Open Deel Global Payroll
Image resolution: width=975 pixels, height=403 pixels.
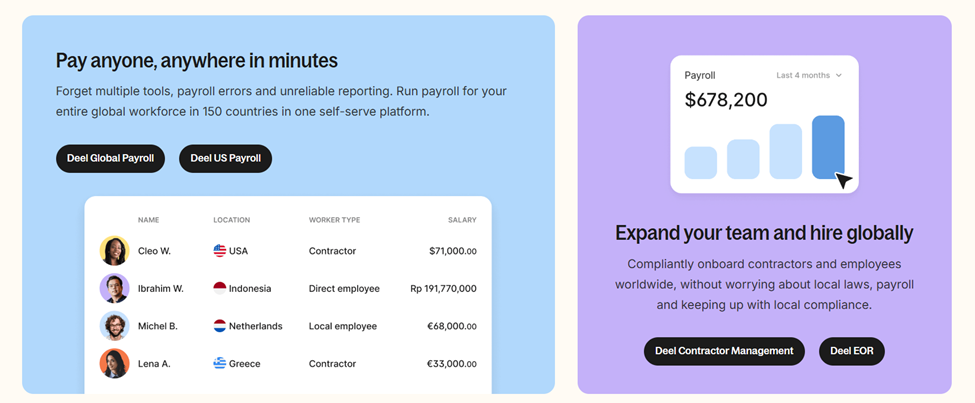click(110, 159)
